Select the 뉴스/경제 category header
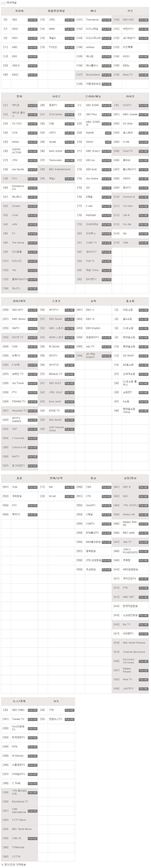Image resolution: width=151 pixels, height=868 pixels. pos(19,701)
